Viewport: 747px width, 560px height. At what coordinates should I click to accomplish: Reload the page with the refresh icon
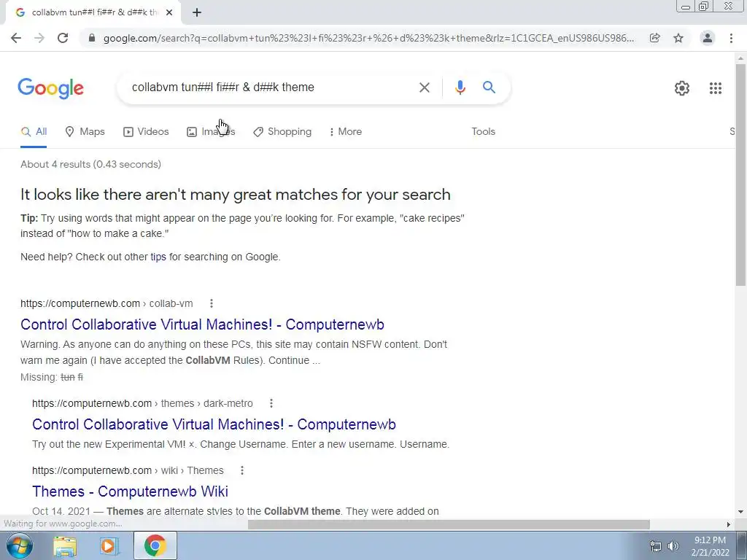pyautogui.click(x=63, y=38)
